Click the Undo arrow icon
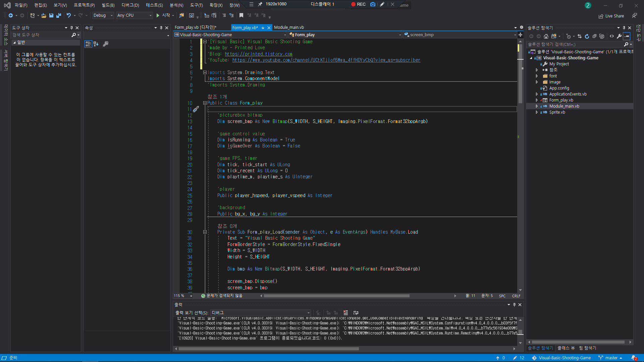644x362 pixels. pyautogui.click(x=68, y=15)
